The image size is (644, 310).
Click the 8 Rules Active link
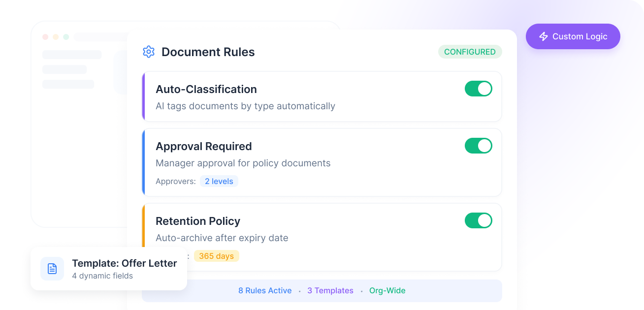coord(265,290)
